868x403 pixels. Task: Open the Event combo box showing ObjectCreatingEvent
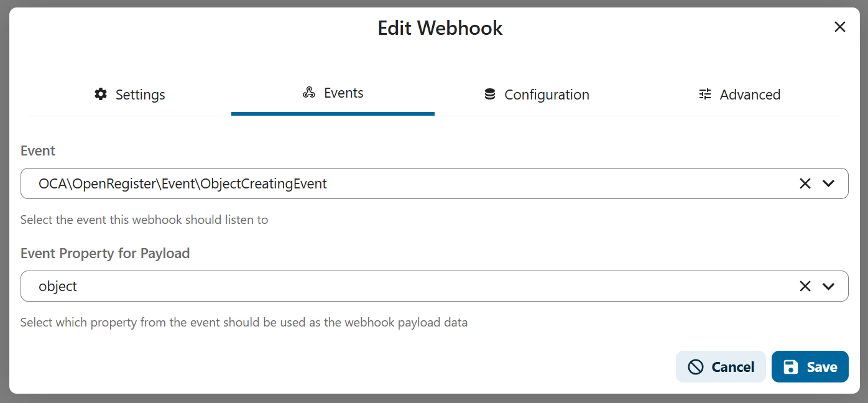coord(404,183)
